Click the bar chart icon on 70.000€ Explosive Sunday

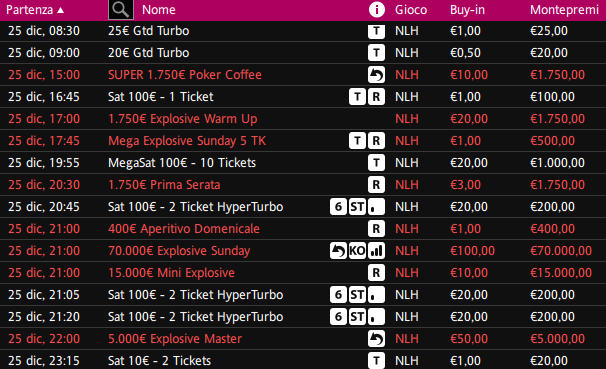(376, 252)
